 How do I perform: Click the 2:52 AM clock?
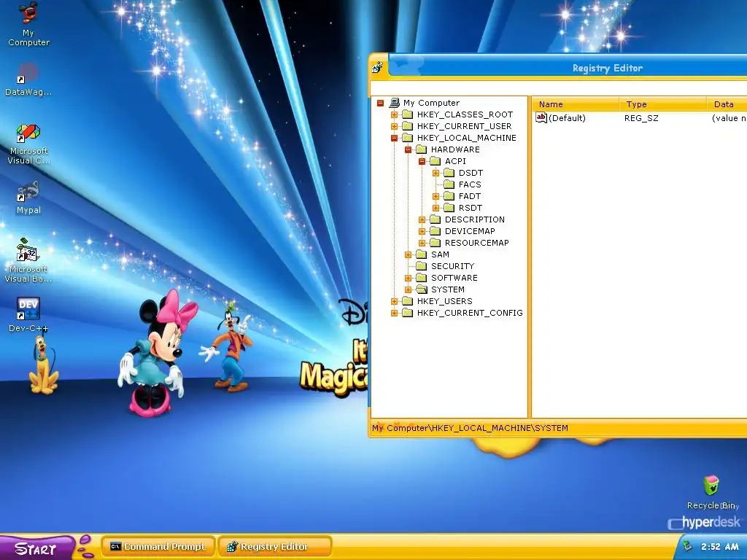pyautogui.click(x=719, y=547)
